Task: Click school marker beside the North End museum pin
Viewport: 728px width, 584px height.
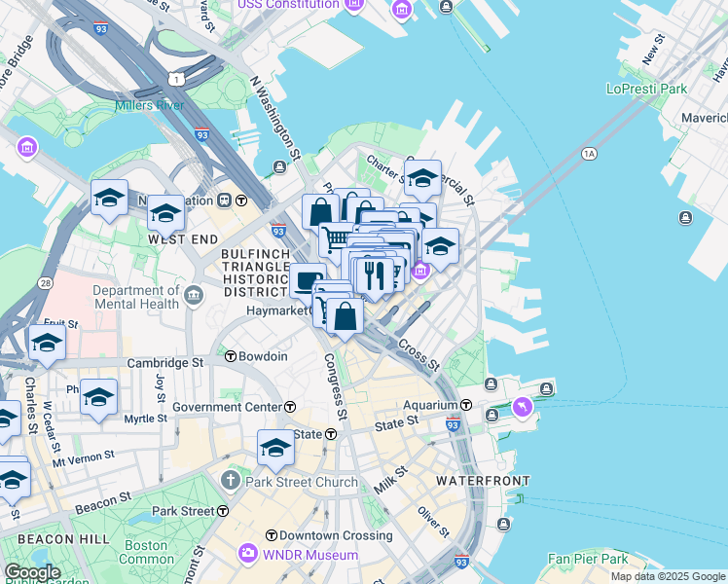Action: (x=440, y=249)
